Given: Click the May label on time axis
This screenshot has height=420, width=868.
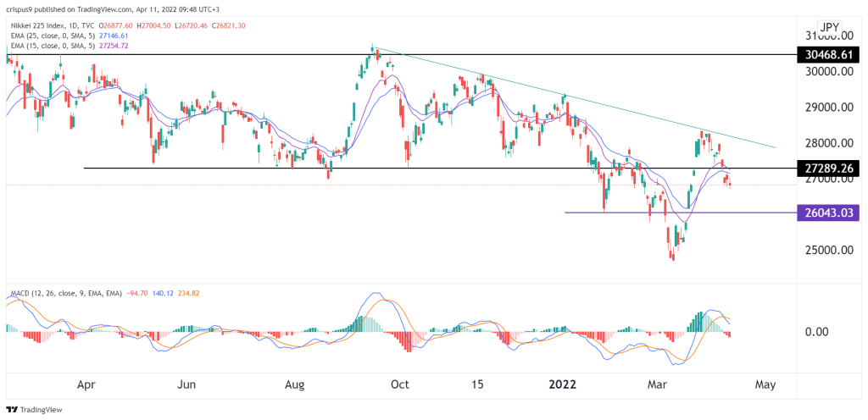Looking at the screenshot, I should coord(766,384).
